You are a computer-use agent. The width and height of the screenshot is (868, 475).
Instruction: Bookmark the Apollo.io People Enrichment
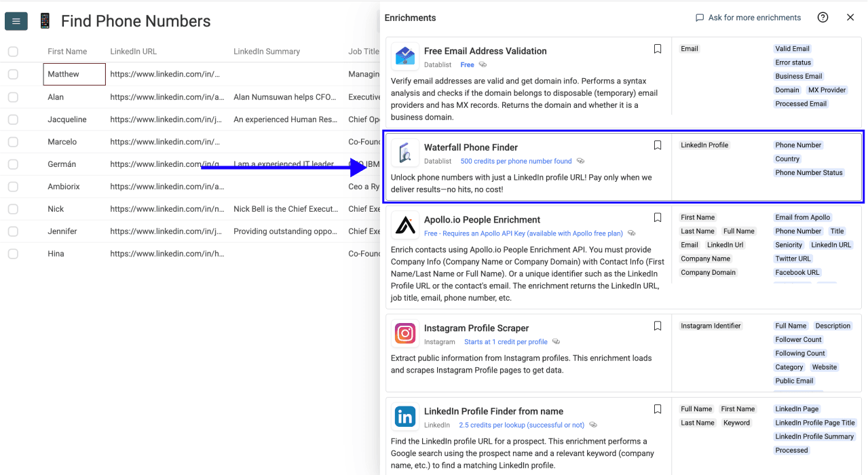(657, 217)
